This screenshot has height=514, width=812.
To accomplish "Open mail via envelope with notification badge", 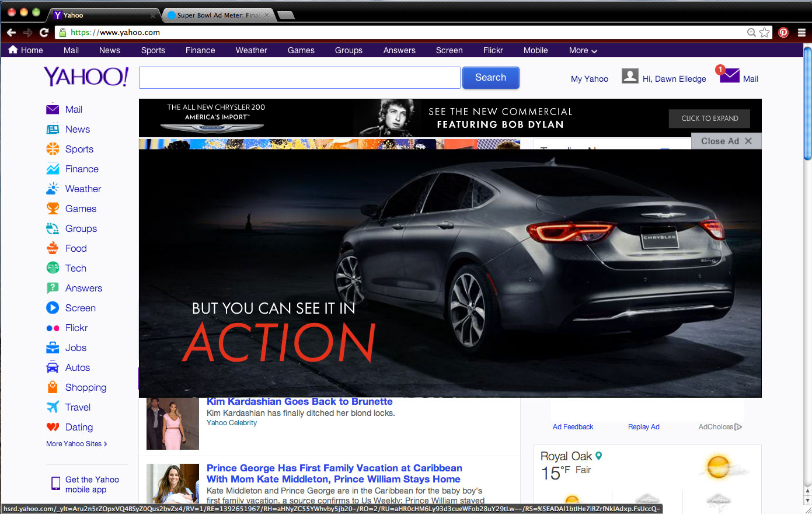I will click(x=729, y=76).
